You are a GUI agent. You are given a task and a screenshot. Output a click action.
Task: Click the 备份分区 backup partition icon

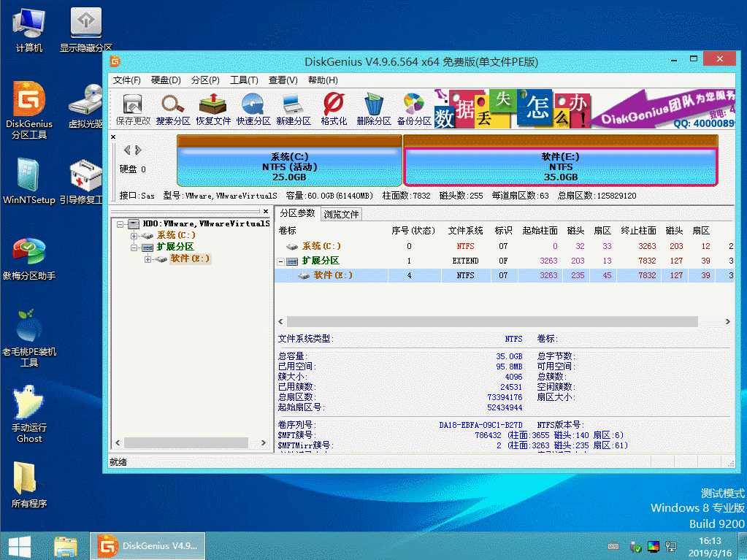coord(414,109)
